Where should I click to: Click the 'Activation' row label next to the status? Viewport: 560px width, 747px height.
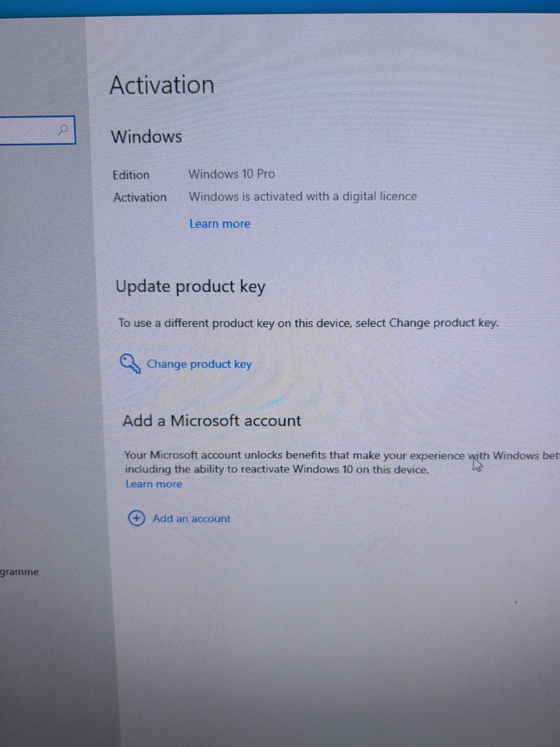point(140,197)
